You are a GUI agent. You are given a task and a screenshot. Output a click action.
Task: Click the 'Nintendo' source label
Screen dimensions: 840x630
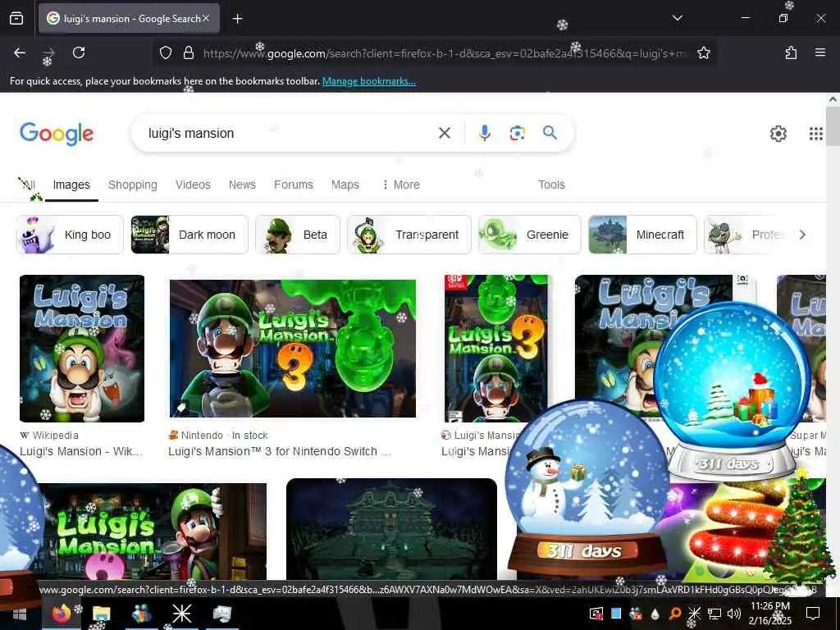tap(202, 436)
